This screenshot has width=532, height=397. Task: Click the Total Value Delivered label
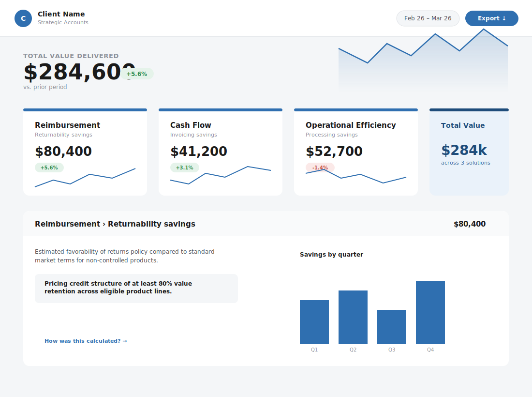click(71, 56)
